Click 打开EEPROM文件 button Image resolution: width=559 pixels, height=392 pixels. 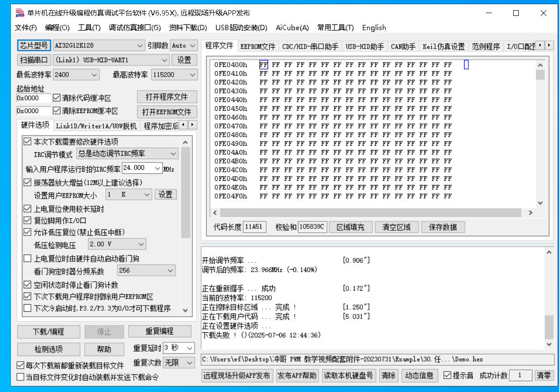(167, 112)
